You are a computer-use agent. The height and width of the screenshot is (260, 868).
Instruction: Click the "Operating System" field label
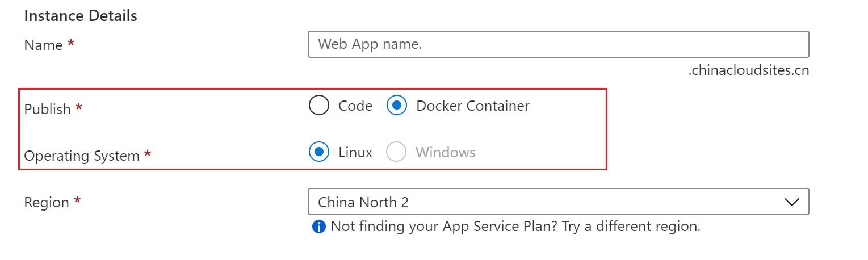pyautogui.click(x=82, y=156)
